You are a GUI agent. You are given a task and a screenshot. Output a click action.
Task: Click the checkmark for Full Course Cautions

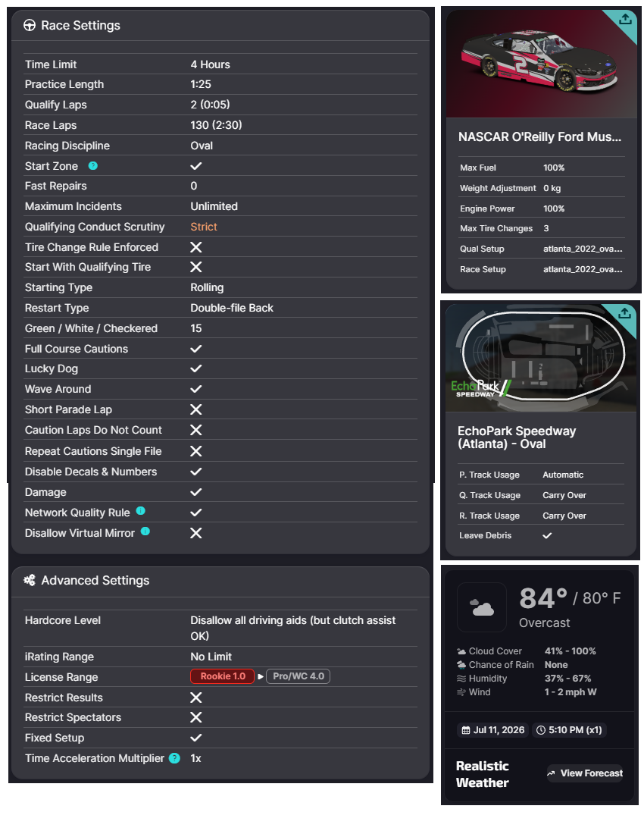tap(196, 349)
